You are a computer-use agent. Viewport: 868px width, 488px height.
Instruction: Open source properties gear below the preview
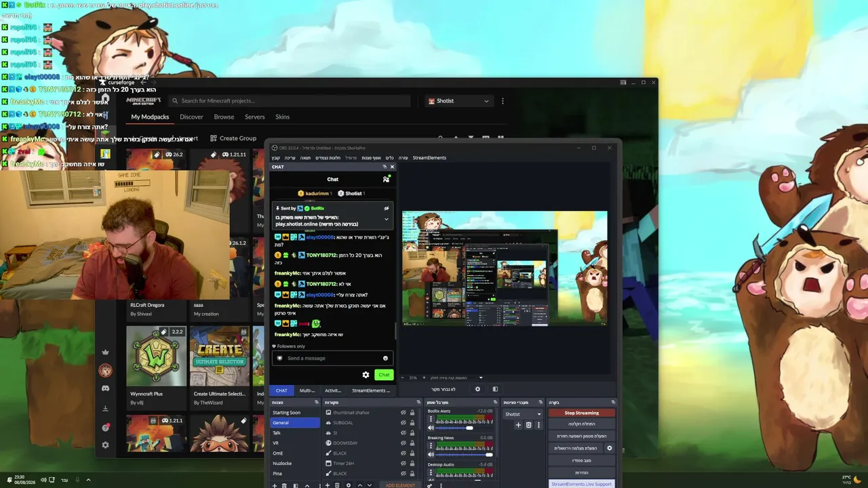(477, 389)
